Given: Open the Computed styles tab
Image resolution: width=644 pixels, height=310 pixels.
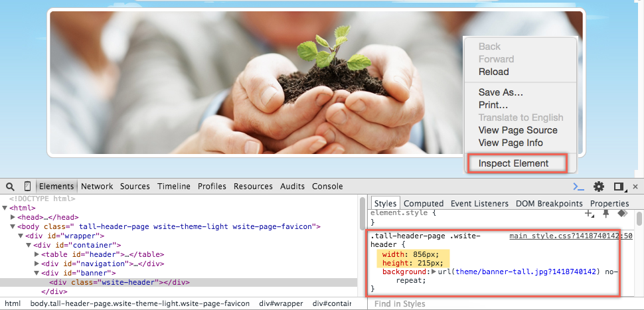Looking at the screenshot, I should click(424, 204).
